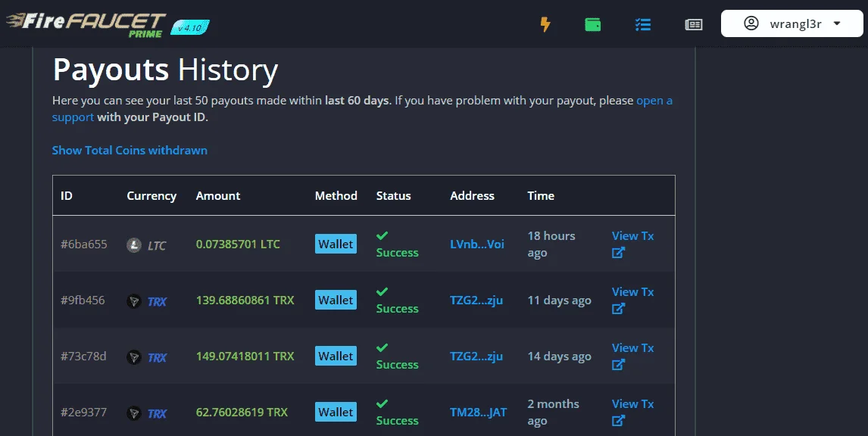Click 'Show Total Coins withdrawn'

pos(130,150)
